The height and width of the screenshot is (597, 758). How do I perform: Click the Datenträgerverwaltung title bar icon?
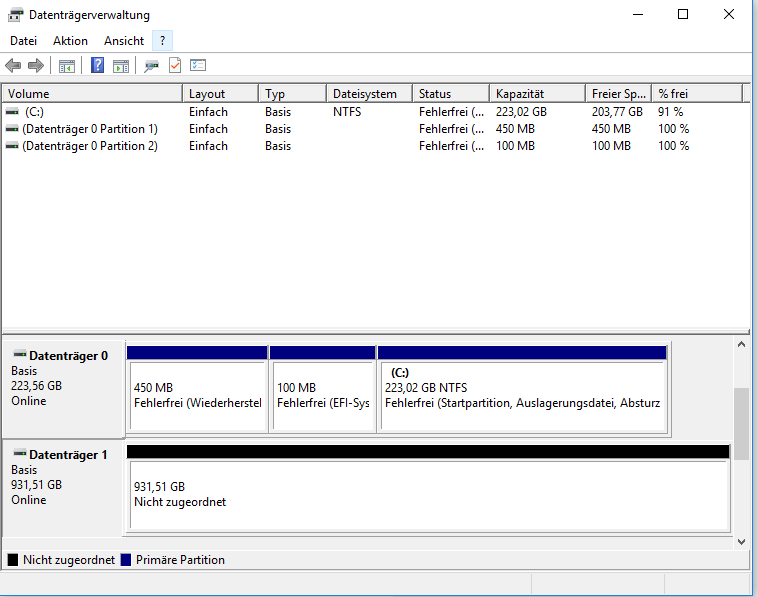(x=15, y=15)
